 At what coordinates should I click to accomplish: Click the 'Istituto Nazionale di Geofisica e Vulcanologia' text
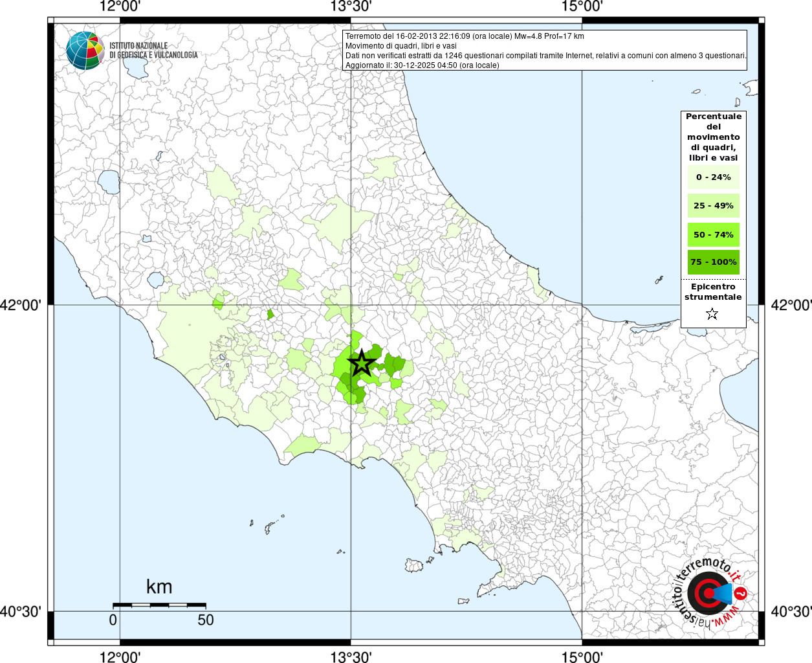[153, 51]
